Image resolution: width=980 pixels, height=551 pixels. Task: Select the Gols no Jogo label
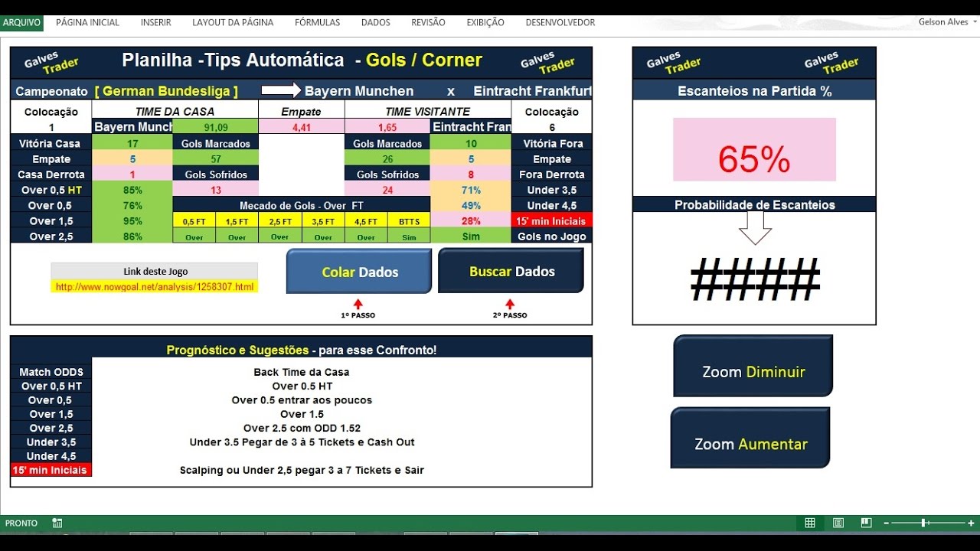coord(552,236)
